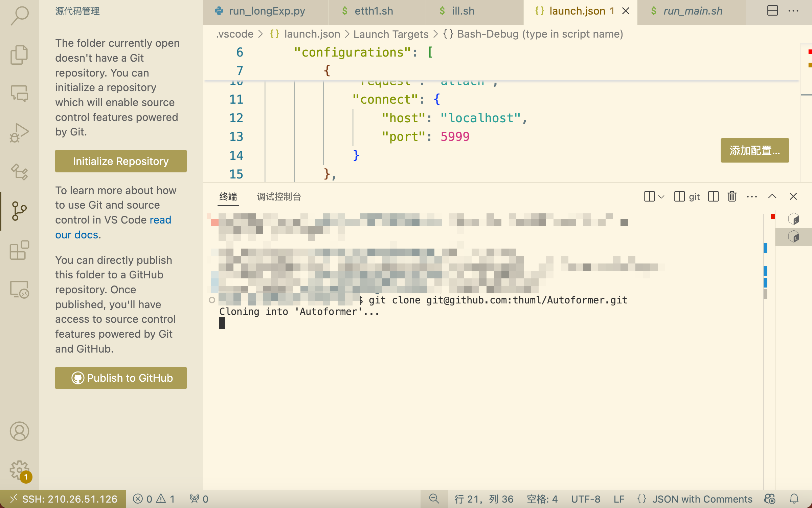This screenshot has height=508, width=812.
Task: Click the port value 5999 in editor
Action: (x=455, y=136)
